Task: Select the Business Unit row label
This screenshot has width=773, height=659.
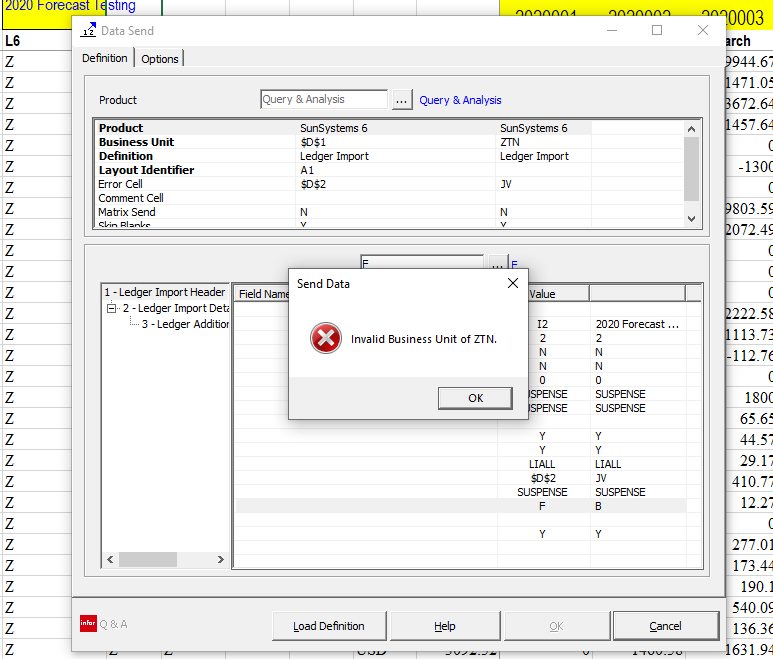Action: [137, 142]
